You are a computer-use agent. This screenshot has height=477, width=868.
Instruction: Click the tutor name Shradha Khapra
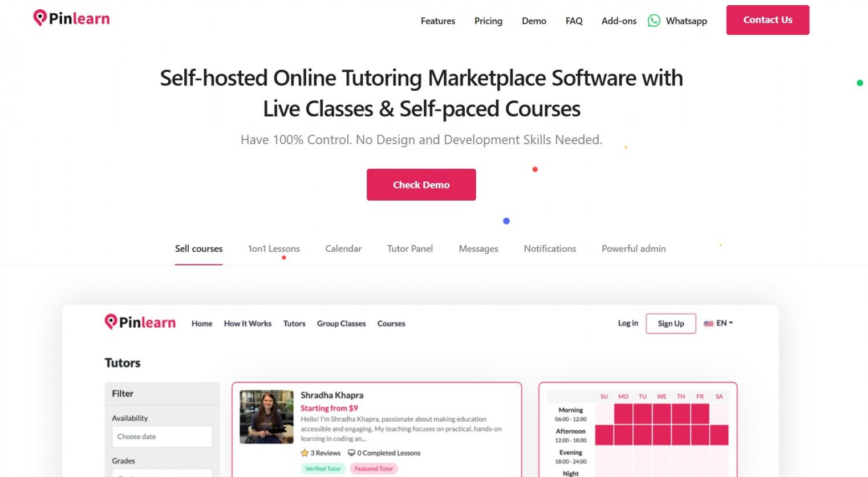point(332,396)
